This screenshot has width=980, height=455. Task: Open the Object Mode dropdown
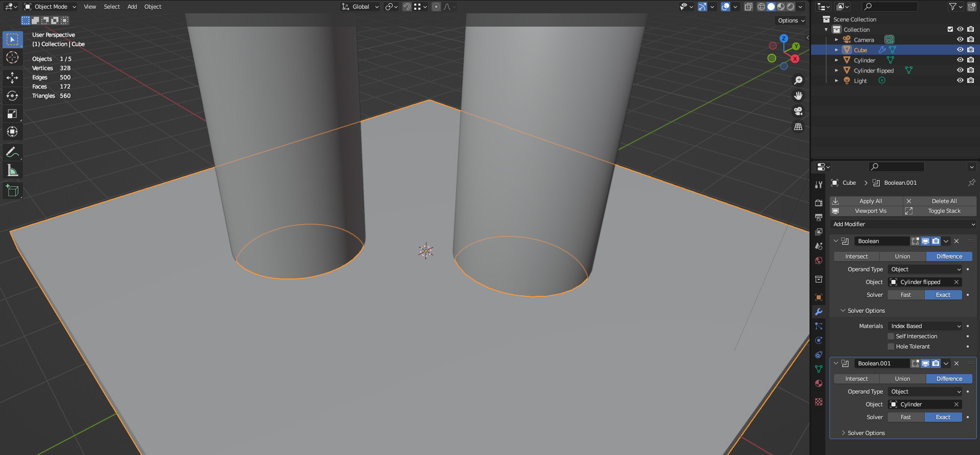click(50, 7)
